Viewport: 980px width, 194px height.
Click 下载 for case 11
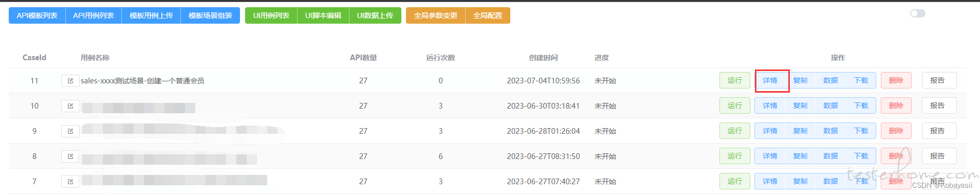coord(861,80)
